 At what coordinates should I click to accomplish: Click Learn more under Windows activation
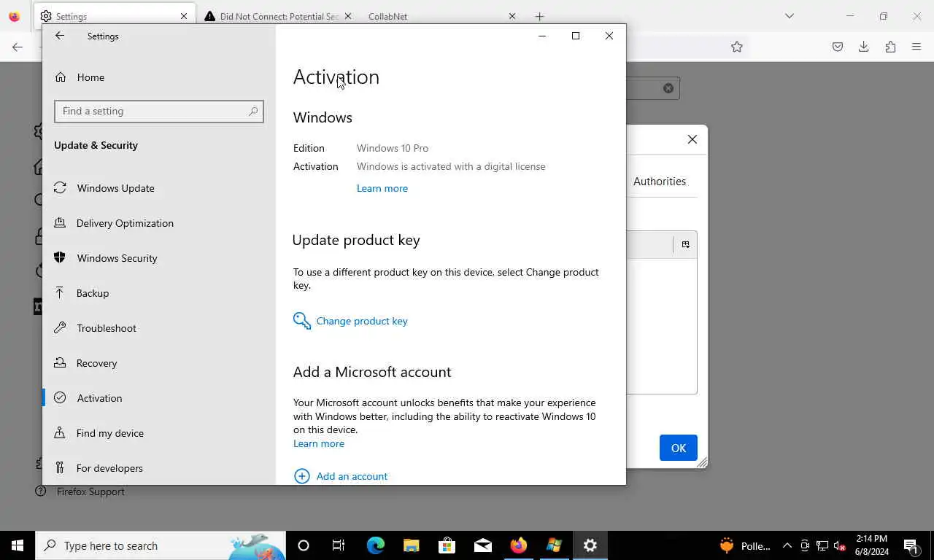(x=382, y=188)
